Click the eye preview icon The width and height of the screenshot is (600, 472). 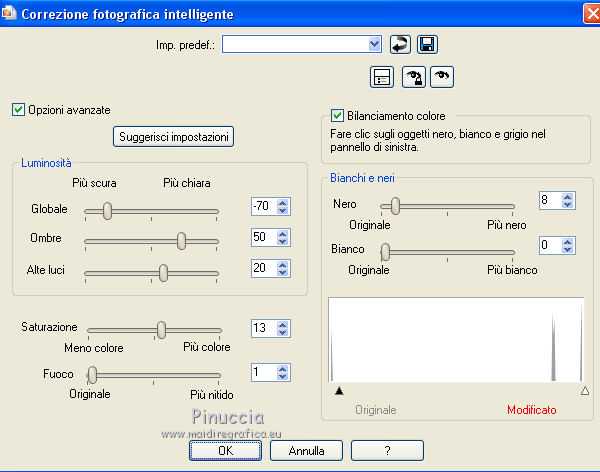tap(441, 77)
